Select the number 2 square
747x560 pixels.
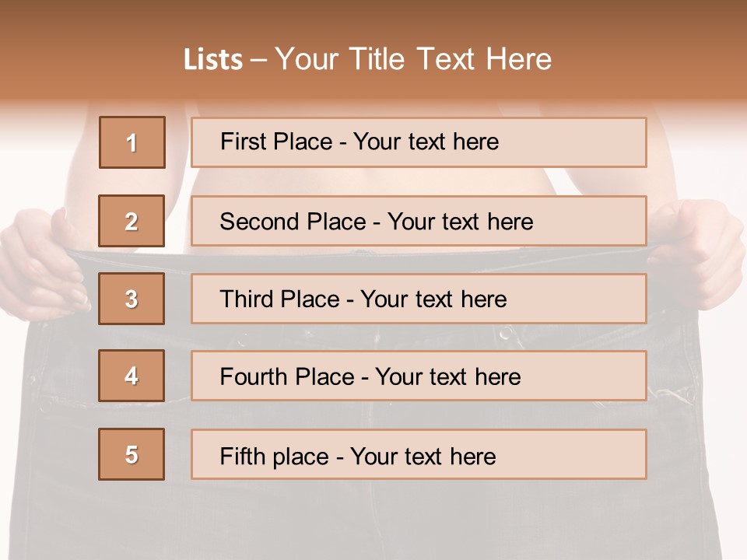[x=132, y=221]
